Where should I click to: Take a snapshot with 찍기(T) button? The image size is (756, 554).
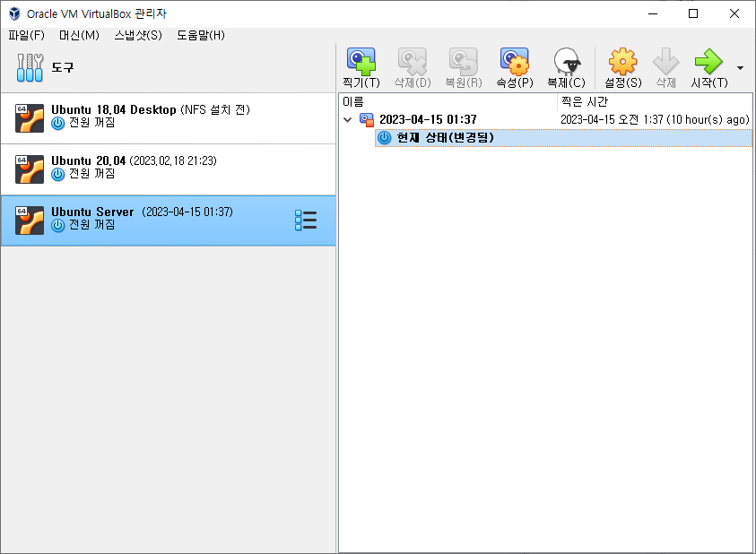coord(361,68)
